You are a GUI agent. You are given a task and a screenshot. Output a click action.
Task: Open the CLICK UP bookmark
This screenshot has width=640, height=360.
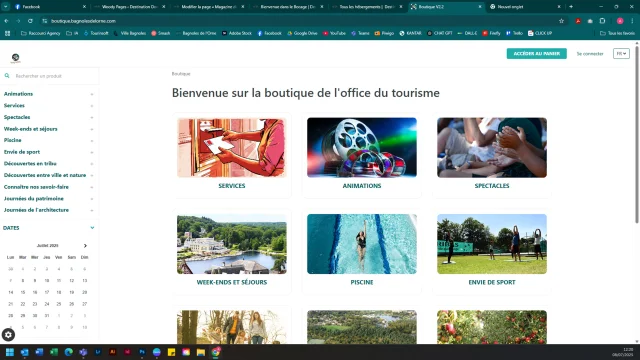540,33
